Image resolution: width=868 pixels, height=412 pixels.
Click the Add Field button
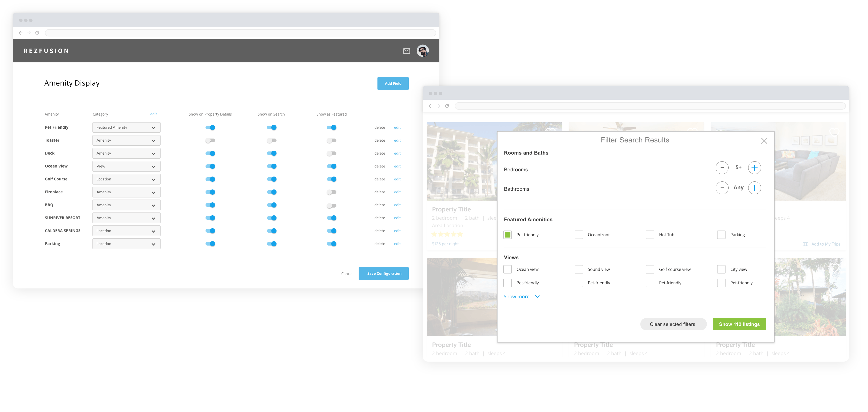[x=393, y=83]
